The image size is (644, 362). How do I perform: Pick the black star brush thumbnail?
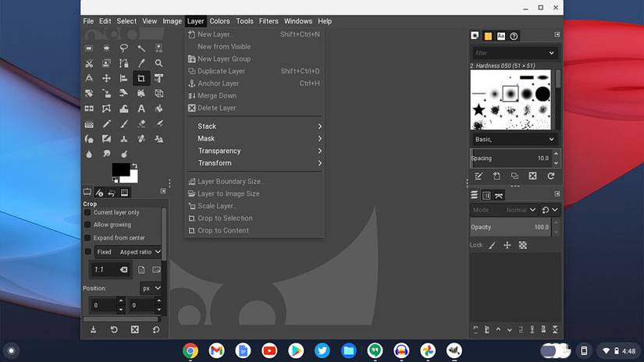pyautogui.click(x=479, y=109)
